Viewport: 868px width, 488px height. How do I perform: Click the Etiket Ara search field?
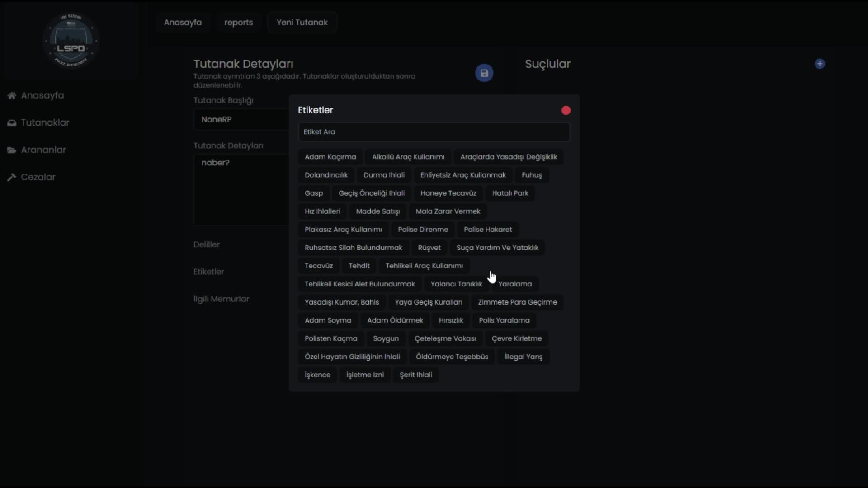(434, 131)
